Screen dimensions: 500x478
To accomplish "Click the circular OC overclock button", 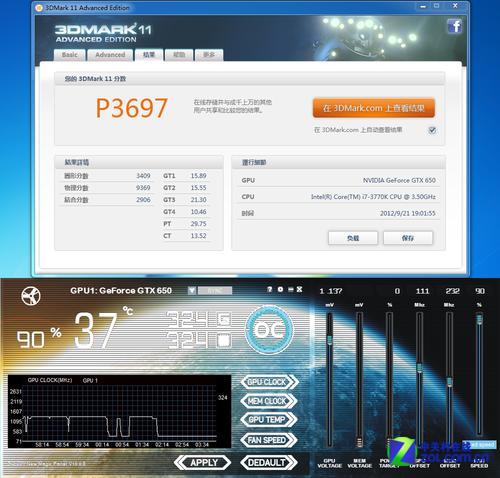I will click(269, 330).
